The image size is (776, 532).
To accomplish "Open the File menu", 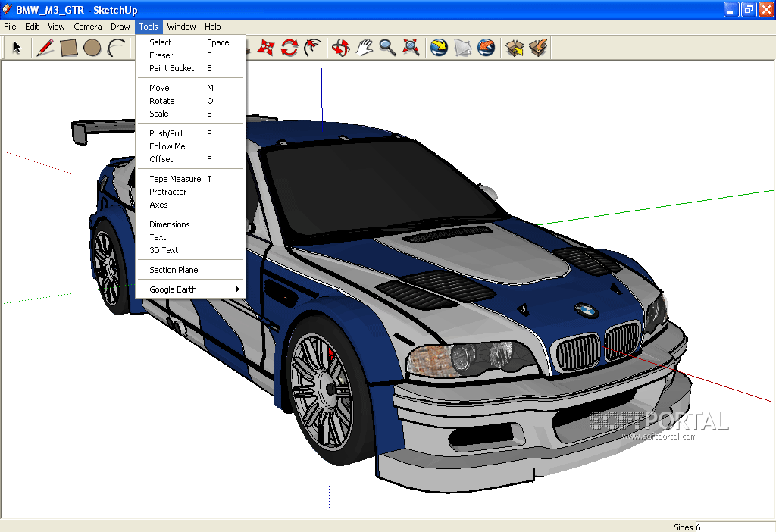I will pyautogui.click(x=10, y=27).
